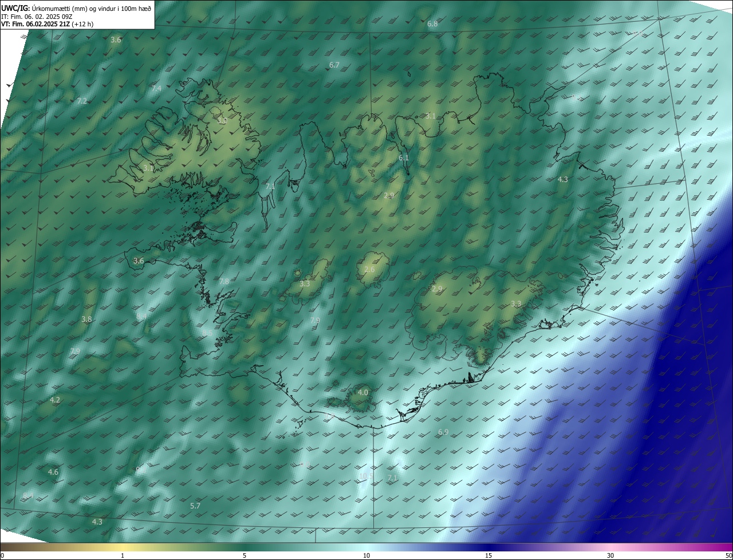Viewport: 733px width, 560px height.
Task: Click the 7.2 value on the map
Action: [82, 101]
